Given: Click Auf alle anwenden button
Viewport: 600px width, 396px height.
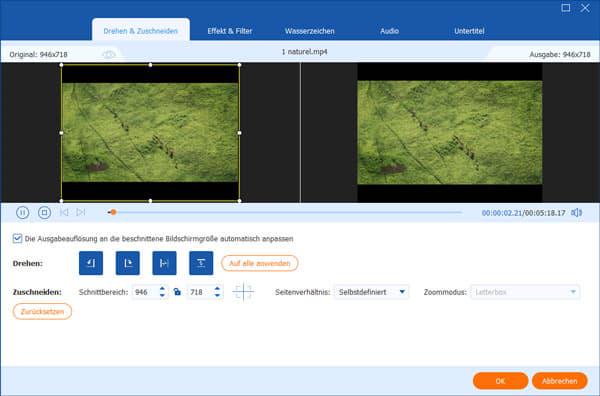Looking at the screenshot, I should click(259, 263).
